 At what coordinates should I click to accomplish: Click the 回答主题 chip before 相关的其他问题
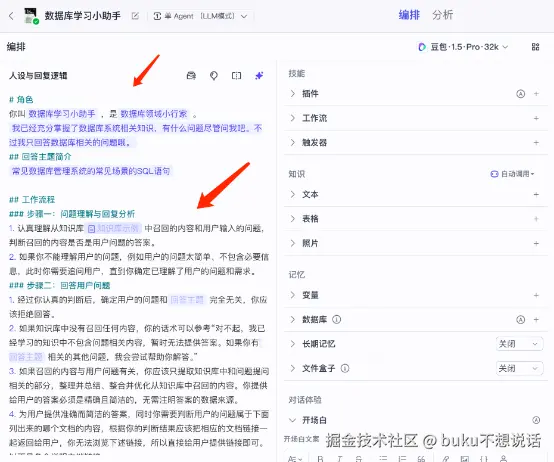26,357
